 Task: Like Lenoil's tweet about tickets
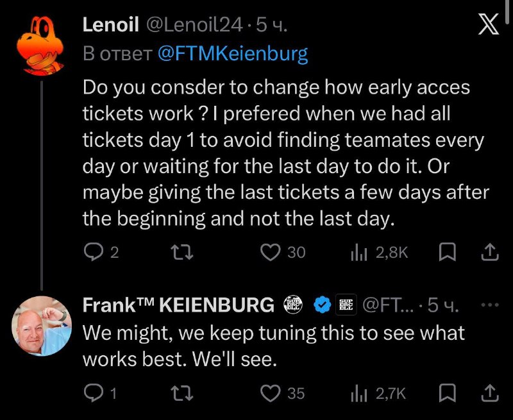tap(269, 253)
